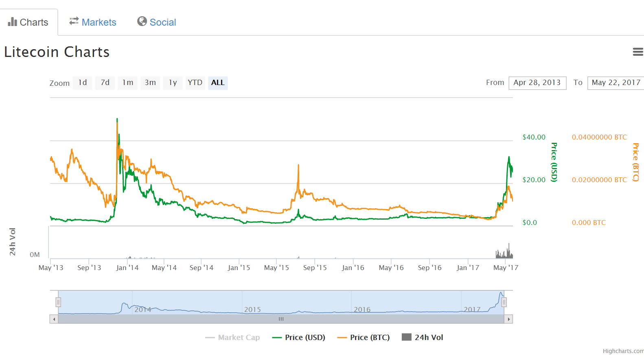This screenshot has height=362, width=644.
Task: Click the May '15 x-axis label
Action: [276, 268]
